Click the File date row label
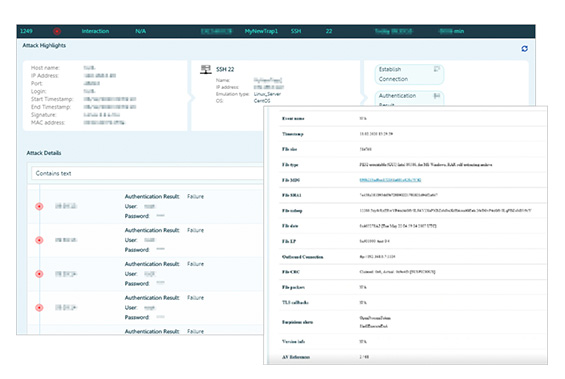Screen dimensions: 565x379 pos(290,226)
